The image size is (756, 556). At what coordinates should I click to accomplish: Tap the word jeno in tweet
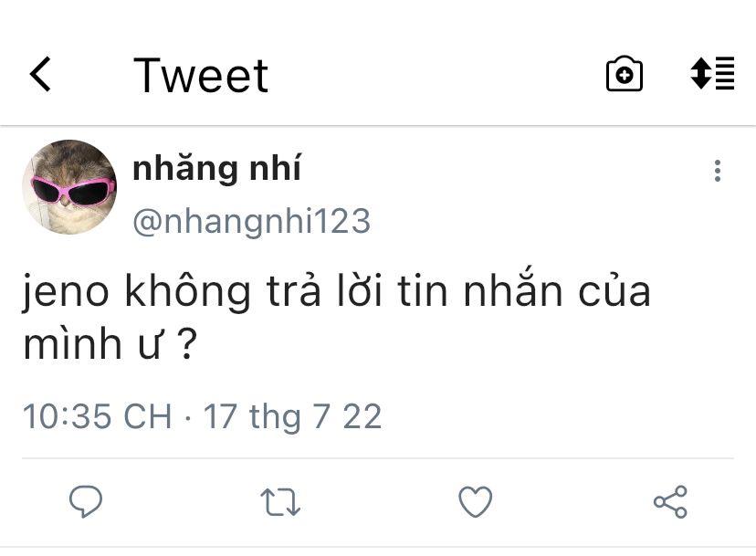(66, 293)
